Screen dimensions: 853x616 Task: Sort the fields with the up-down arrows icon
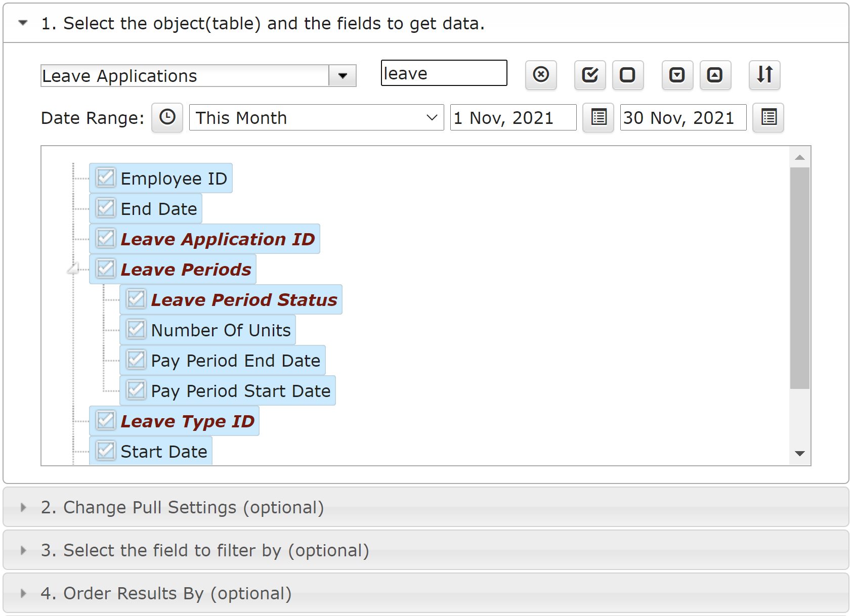[764, 75]
